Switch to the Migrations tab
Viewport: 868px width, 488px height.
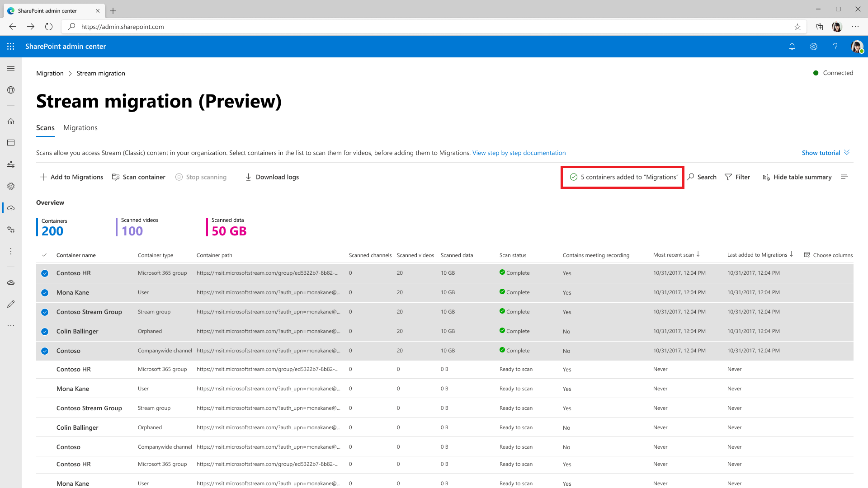tap(80, 127)
